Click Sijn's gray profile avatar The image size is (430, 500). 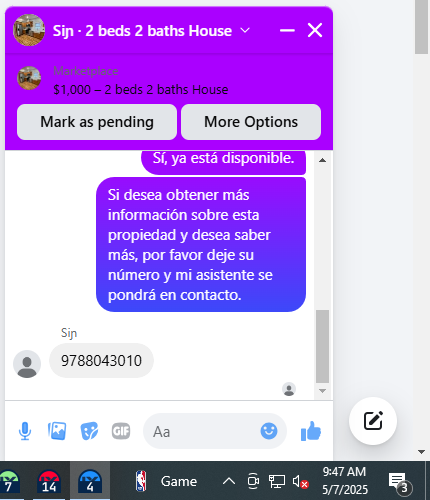(27, 364)
